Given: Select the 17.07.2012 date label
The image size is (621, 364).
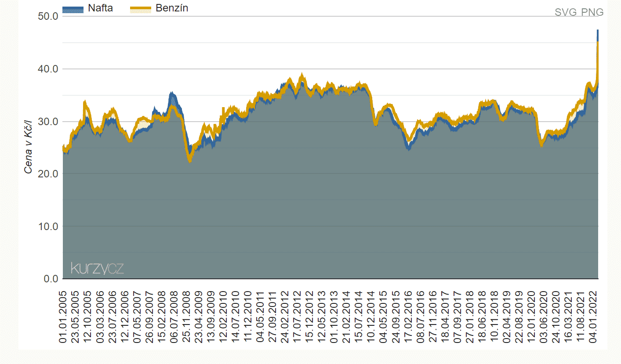Looking at the screenshot, I should pos(298,316).
